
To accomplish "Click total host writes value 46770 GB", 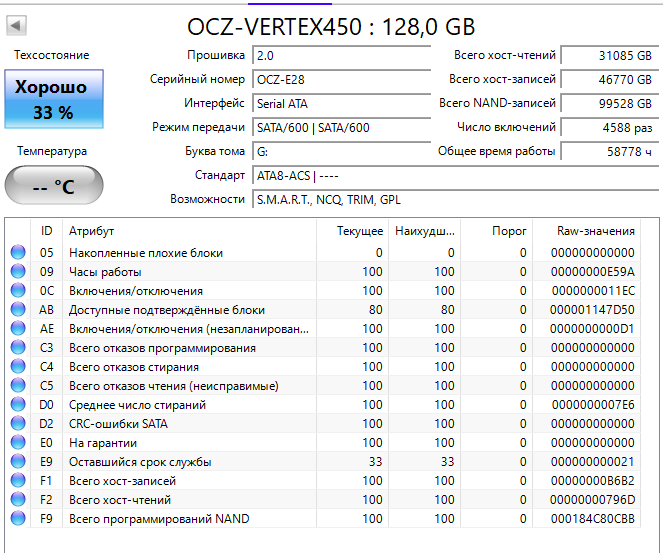I will tap(610, 79).
